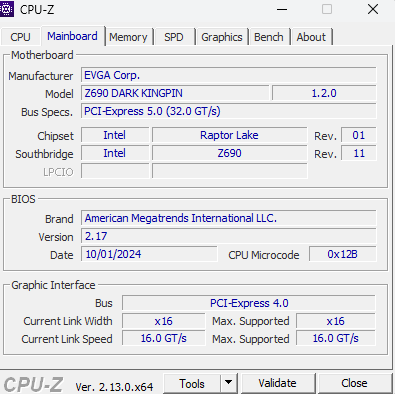
Task: Click the BIOS Version value 2.17
Action: [229, 236]
